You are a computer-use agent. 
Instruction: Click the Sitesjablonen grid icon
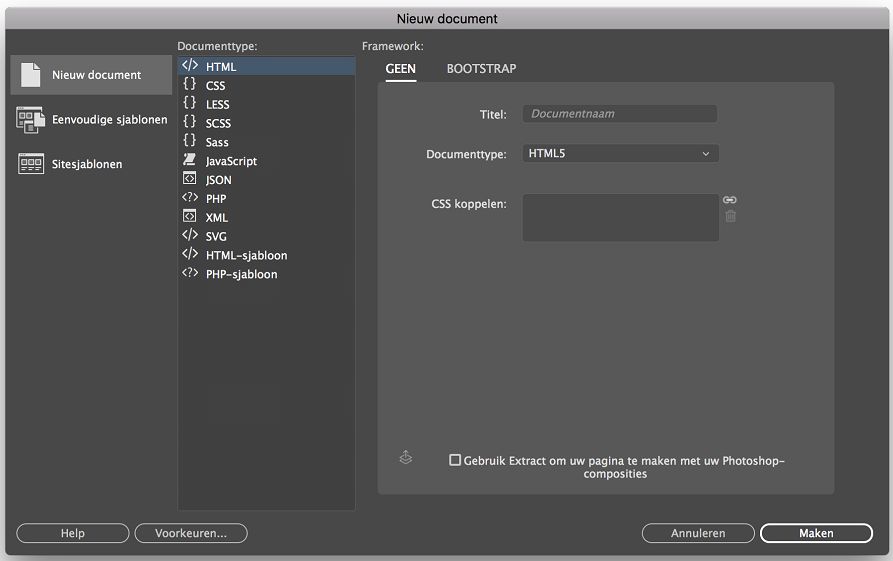(x=31, y=164)
